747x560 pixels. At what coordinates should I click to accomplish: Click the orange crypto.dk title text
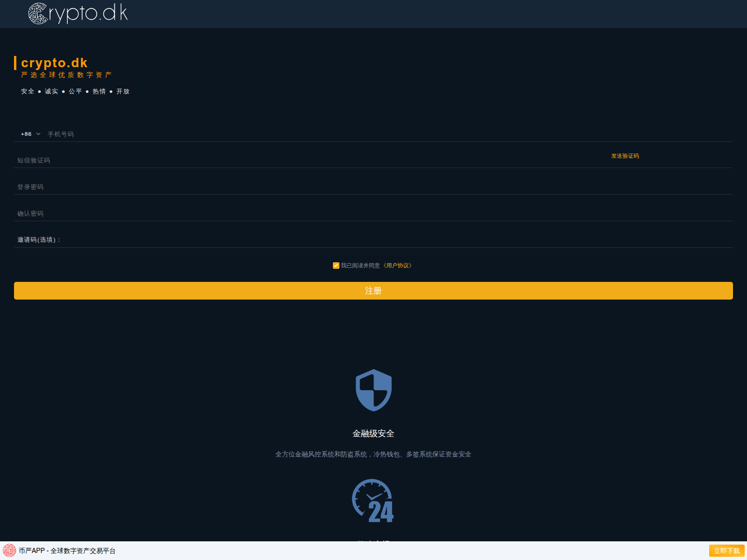(54, 63)
